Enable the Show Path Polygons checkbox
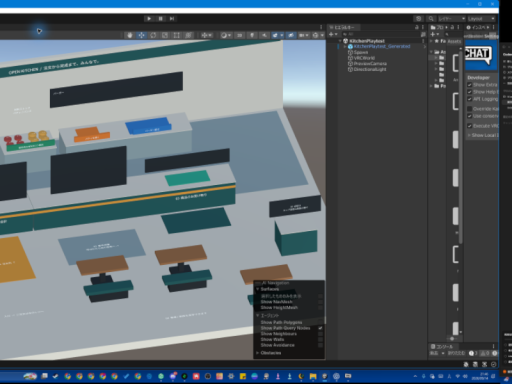 320,322
